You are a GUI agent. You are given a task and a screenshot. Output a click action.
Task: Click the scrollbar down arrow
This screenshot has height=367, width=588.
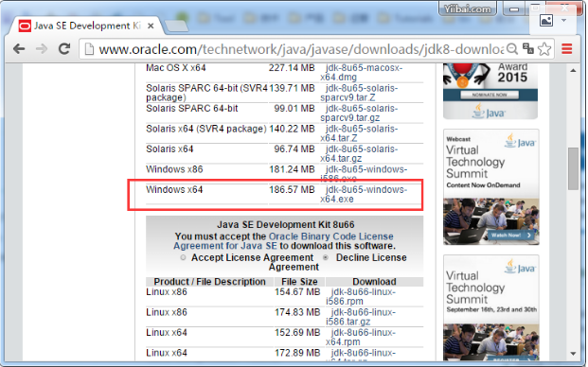click(x=573, y=354)
